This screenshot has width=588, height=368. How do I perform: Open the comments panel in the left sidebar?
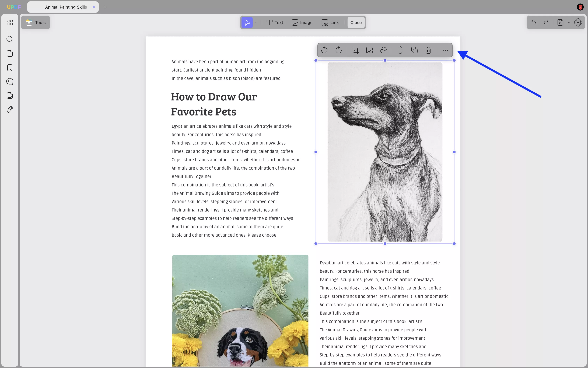pyautogui.click(x=10, y=81)
